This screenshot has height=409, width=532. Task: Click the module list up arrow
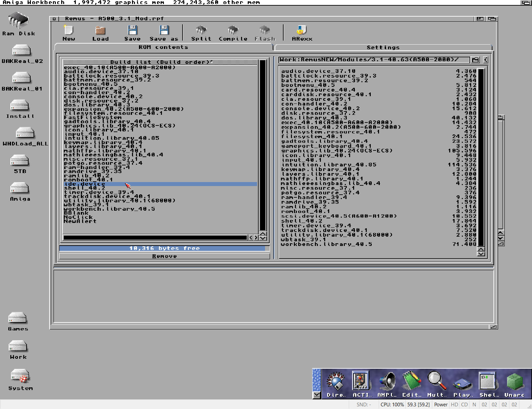[x=481, y=249]
